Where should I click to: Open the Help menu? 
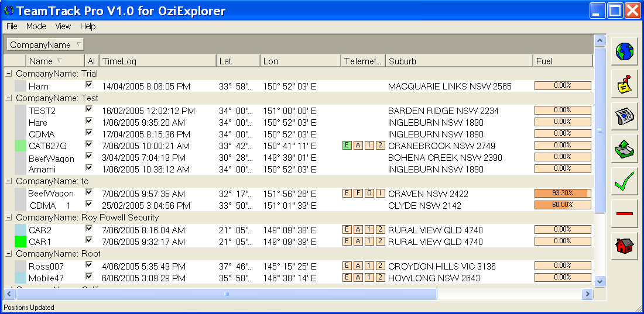click(88, 26)
